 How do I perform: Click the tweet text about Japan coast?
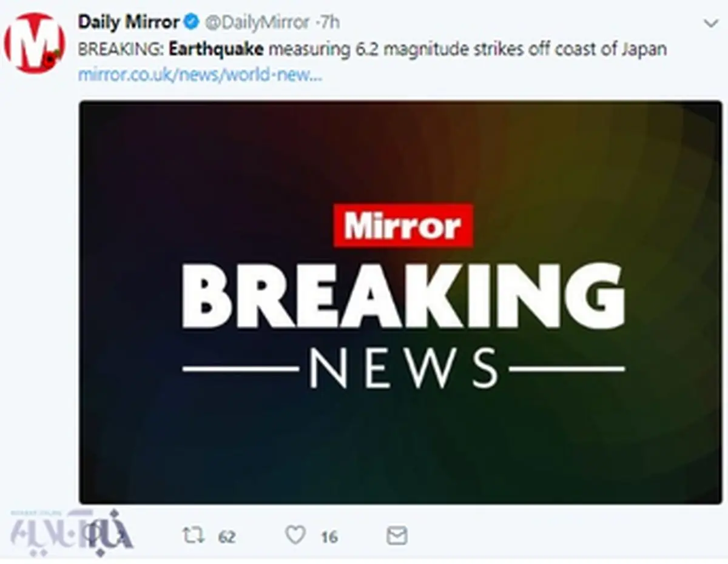coord(372,49)
